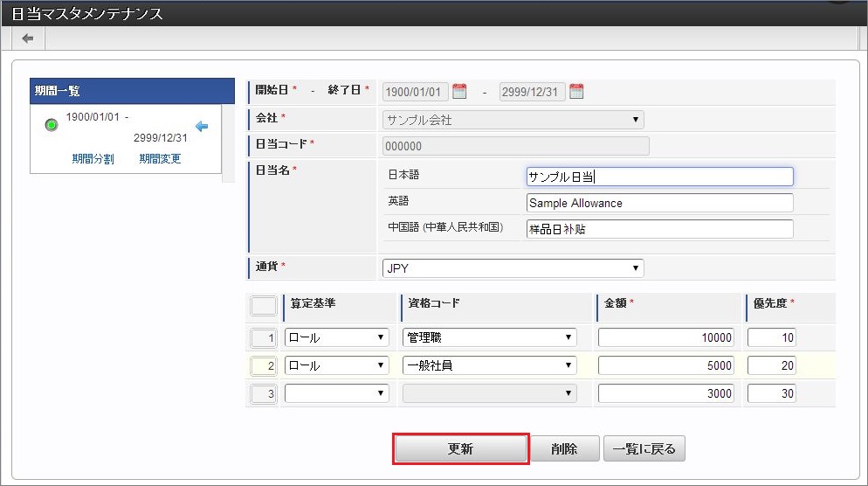
Task: Click the 日当名 field label
Action: [x=272, y=170]
